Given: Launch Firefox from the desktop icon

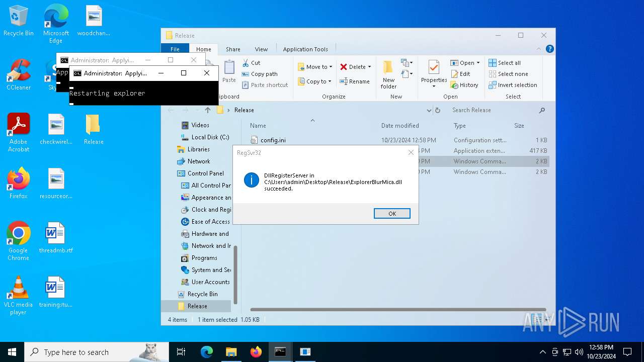Looking at the screenshot, I should pos(19,183).
